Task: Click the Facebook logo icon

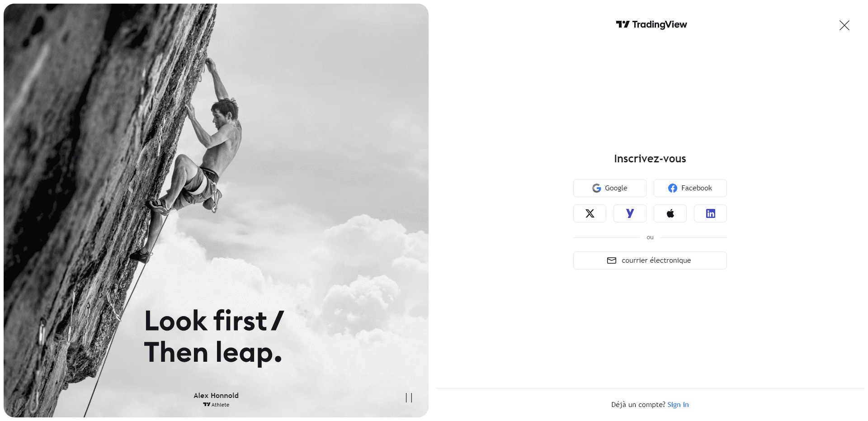Action: point(673,188)
